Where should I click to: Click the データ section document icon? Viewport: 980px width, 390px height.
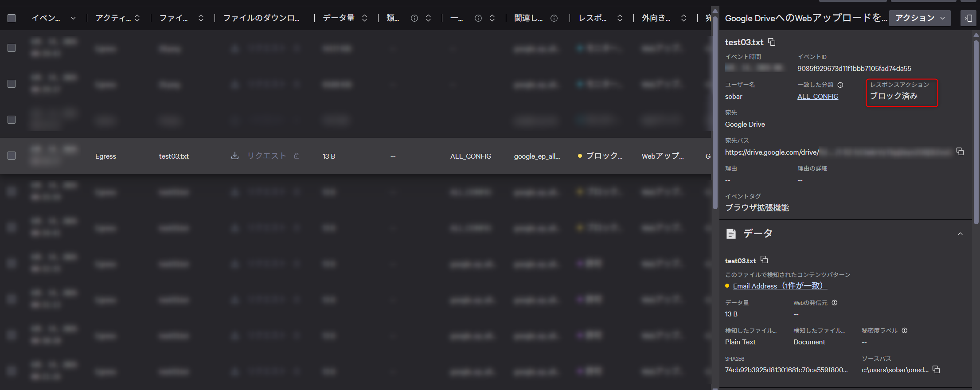731,234
